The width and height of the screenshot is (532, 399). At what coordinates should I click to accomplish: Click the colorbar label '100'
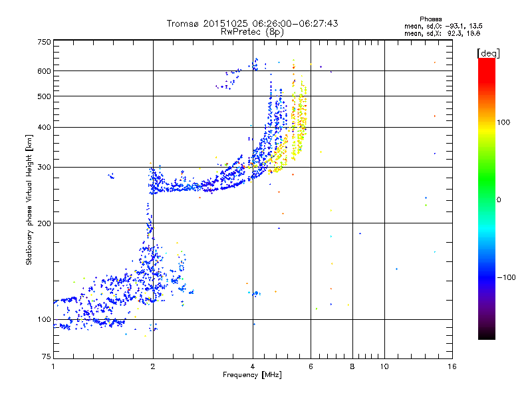pyautogui.click(x=503, y=122)
